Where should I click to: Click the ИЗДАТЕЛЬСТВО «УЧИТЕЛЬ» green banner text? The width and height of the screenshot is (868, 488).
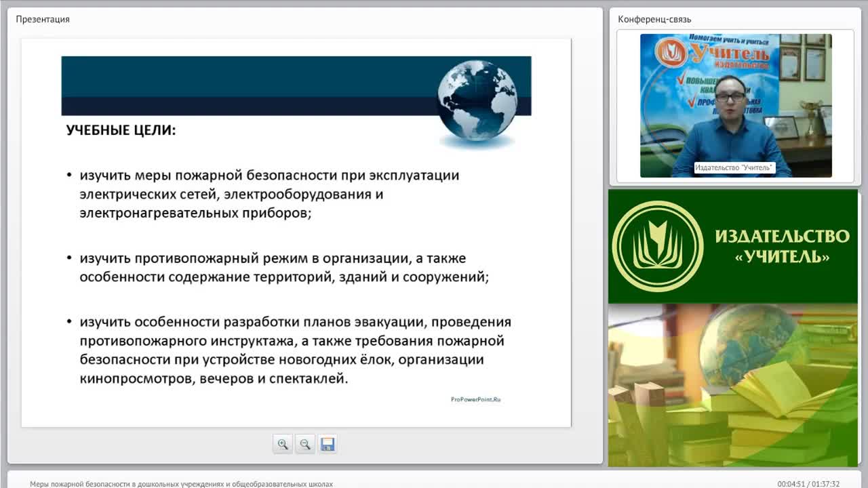click(782, 246)
